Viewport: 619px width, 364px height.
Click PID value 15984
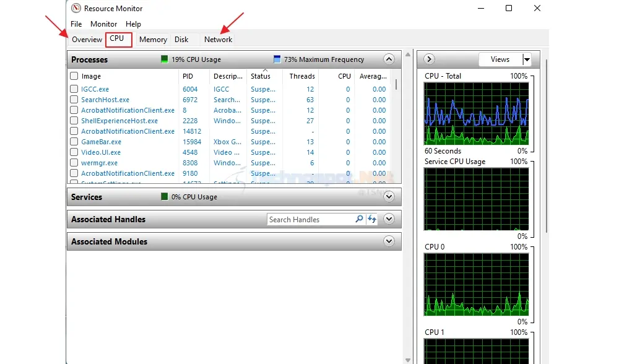pyautogui.click(x=192, y=142)
